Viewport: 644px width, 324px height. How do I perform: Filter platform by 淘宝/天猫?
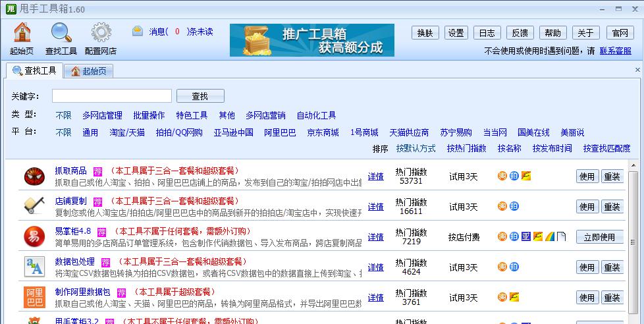[x=127, y=132]
